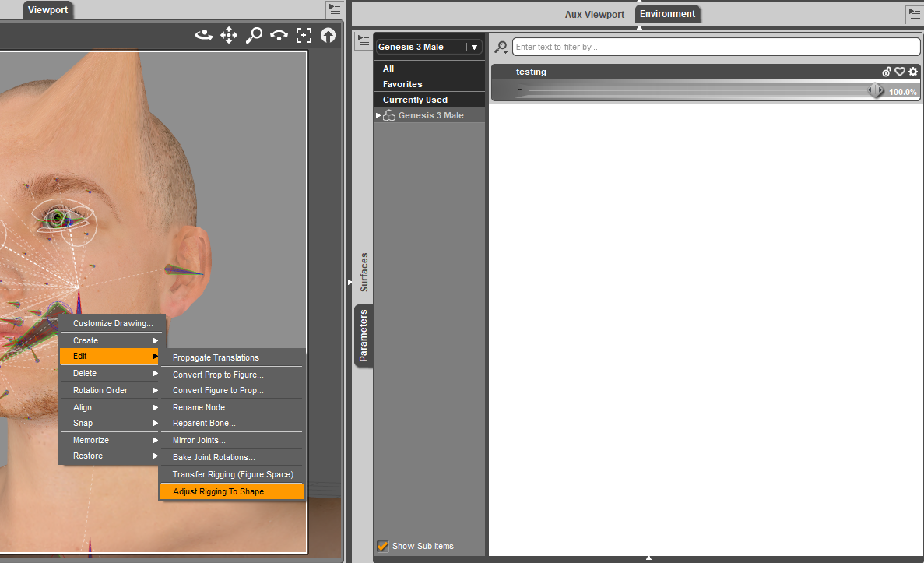Select the orbit camera tool icon
Image resolution: width=924 pixels, height=563 pixels.
click(204, 35)
